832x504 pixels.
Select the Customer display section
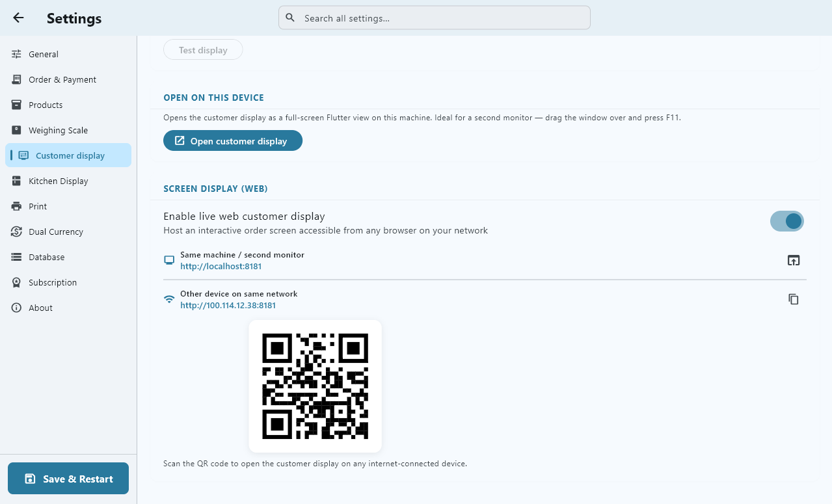coord(68,155)
